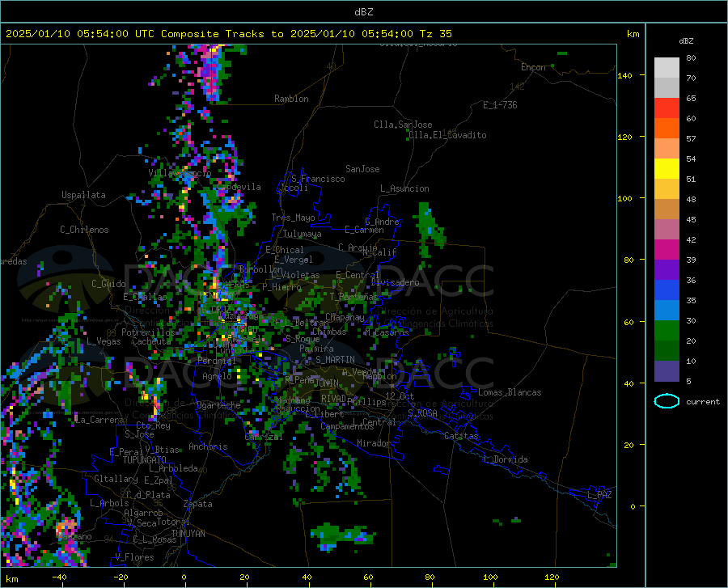Click the 'TUNUYAN' map label
Viewport: 728px width, 588px height.
(188, 534)
